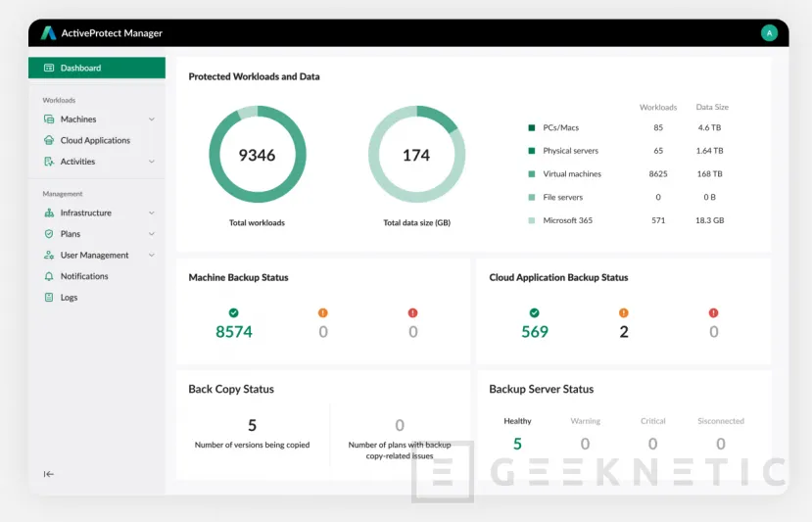The width and height of the screenshot is (812, 522).
Task: Expand the Activities menu chevron
Action: point(152,162)
